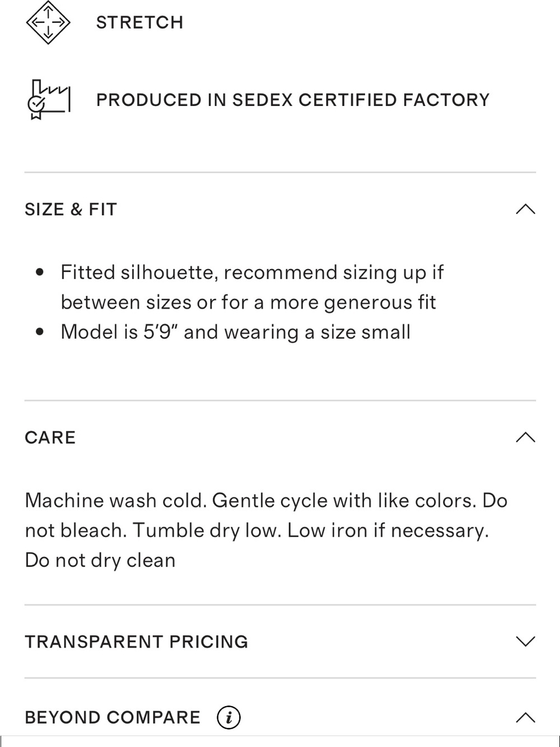This screenshot has height=747, width=560.
Task: Select the CARE section heading
Action: [x=50, y=437]
